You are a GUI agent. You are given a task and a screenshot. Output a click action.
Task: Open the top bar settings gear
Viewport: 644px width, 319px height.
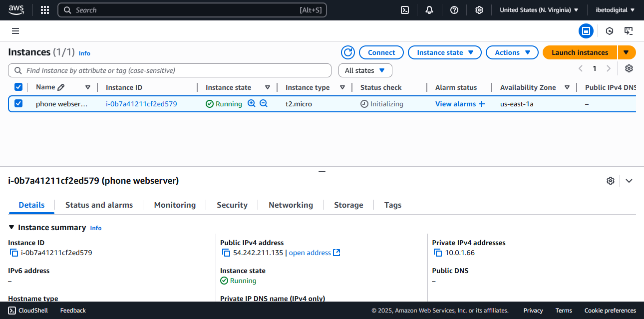coord(479,10)
